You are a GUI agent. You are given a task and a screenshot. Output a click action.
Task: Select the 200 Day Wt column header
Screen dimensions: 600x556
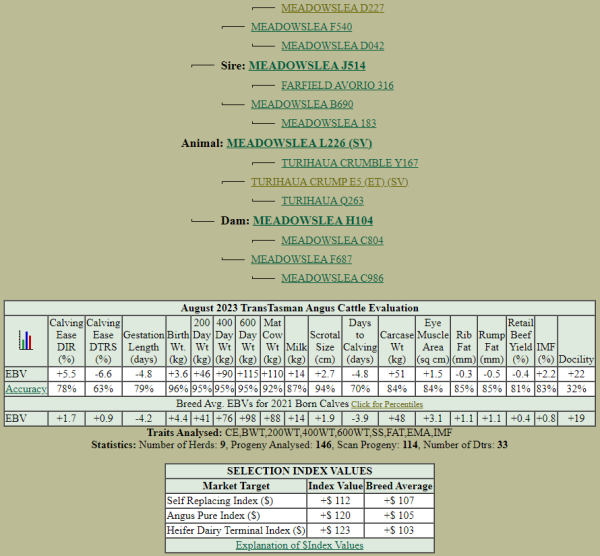(202, 341)
